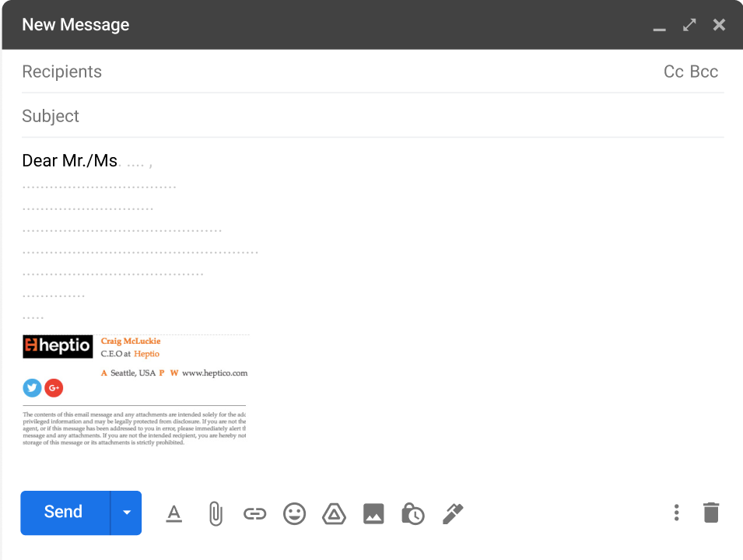Image resolution: width=743 pixels, height=560 pixels.
Task: Open more options three-dot menu
Action: pyautogui.click(x=677, y=513)
